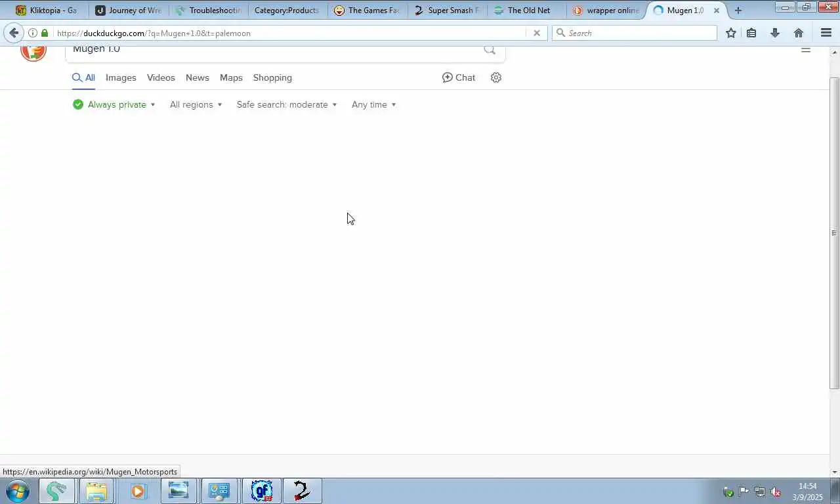Viewport: 840px width, 504px height.
Task: Open the bookmarks list icon
Action: (x=751, y=33)
